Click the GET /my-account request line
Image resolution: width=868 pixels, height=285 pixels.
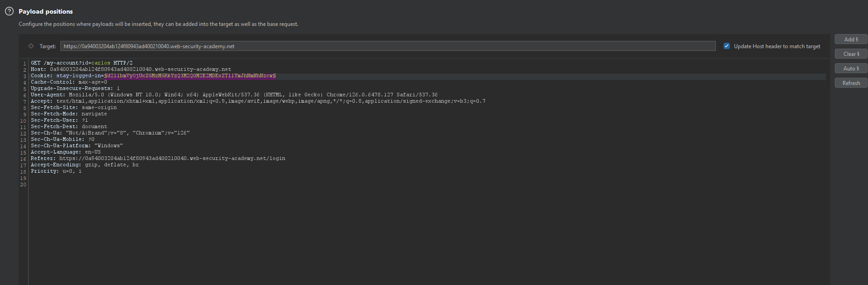click(x=82, y=63)
